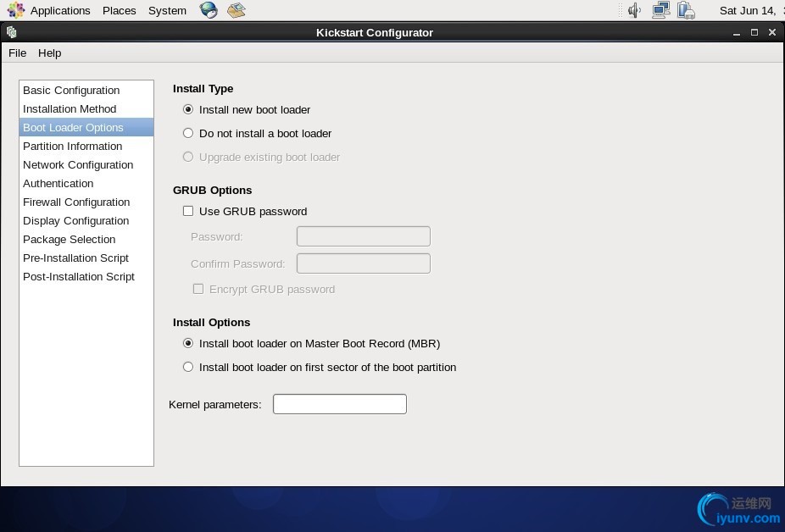
Task: Select 'Do not install a boot loader'
Action: pyautogui.click(x=188, y=133)
